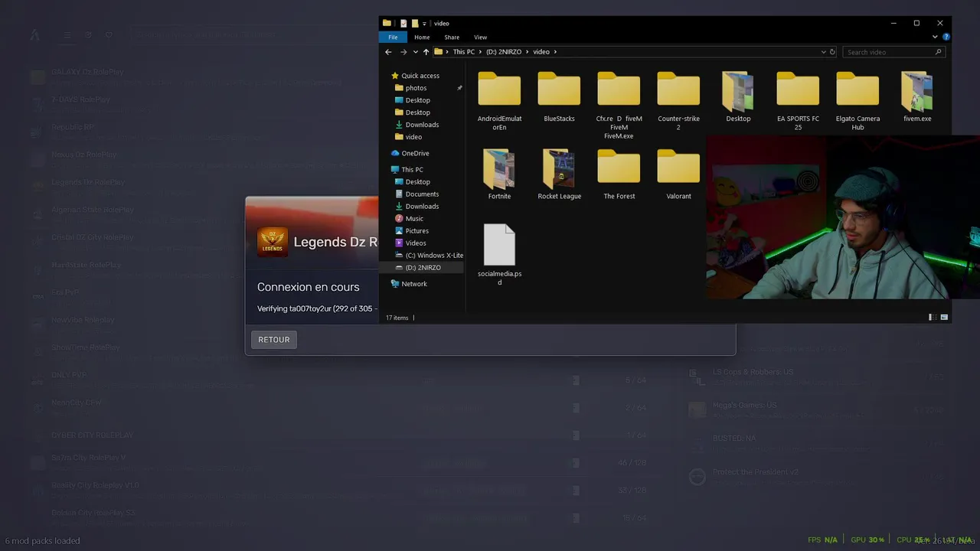980x551 pixels.
Task: Open the Fortnite folder
Action: [x=499, y=174]
